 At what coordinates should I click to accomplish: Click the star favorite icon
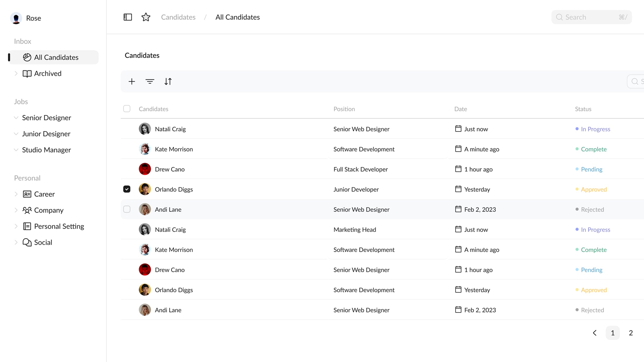coord(146,17)
